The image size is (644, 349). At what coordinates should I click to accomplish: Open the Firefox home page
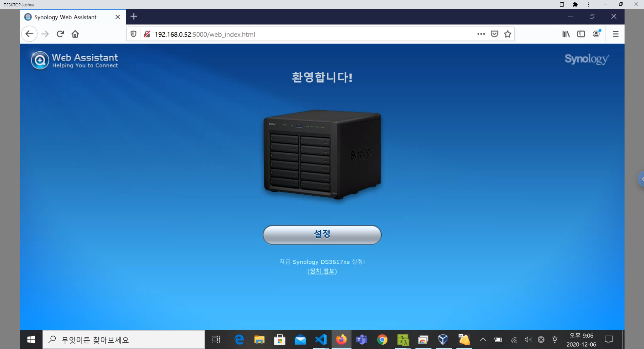75,34
